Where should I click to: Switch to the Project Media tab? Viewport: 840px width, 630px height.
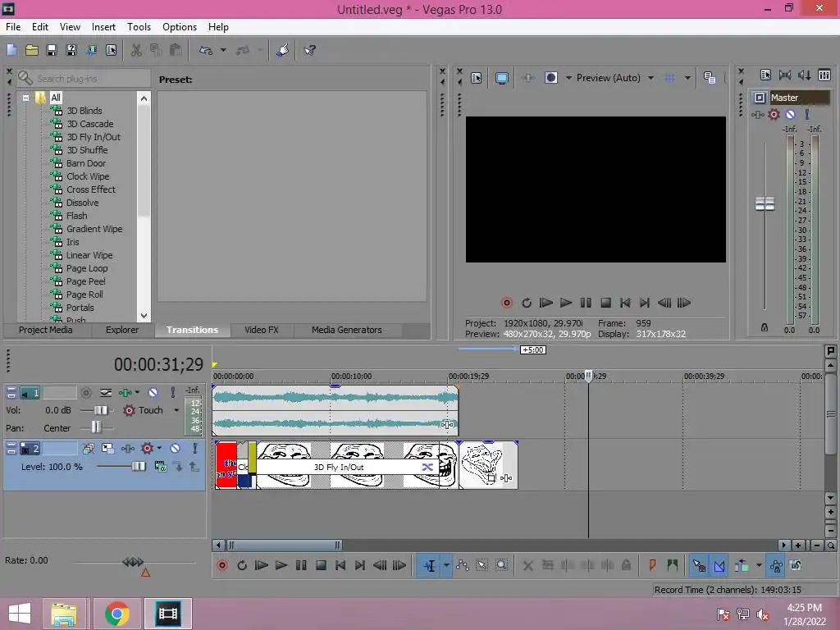click(46, 330)
